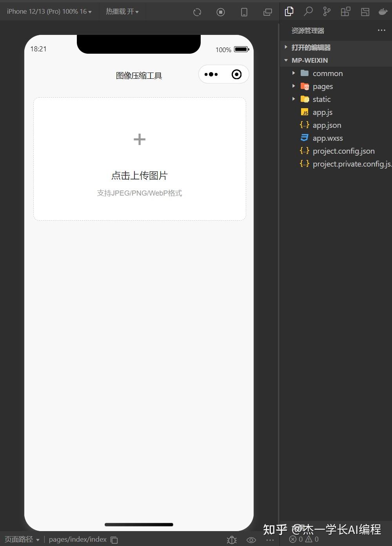
Task: Click the detach simulator window icon
Action: [x=268, y=12]
